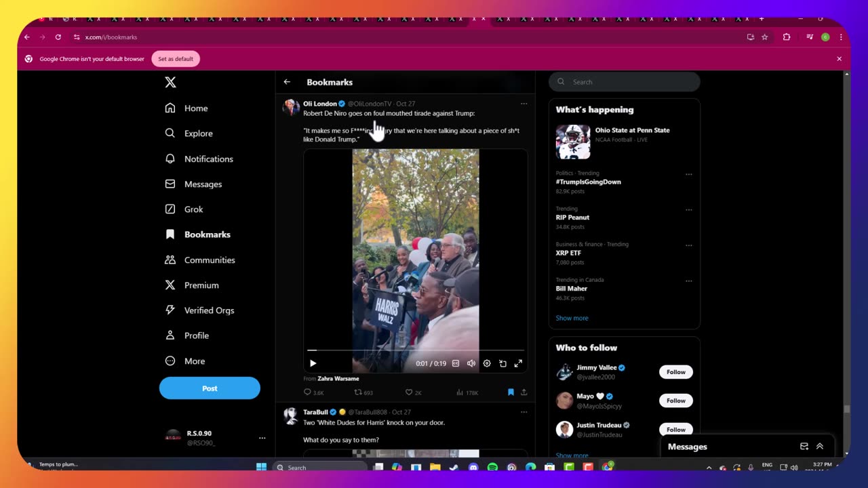868x488 pixels.
Task: Open Bill Maher trend options
Action: [x=688, y=281]
